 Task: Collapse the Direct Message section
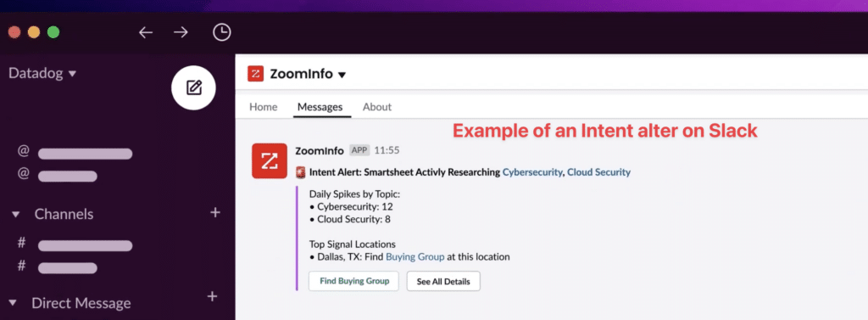coord(14,303)
